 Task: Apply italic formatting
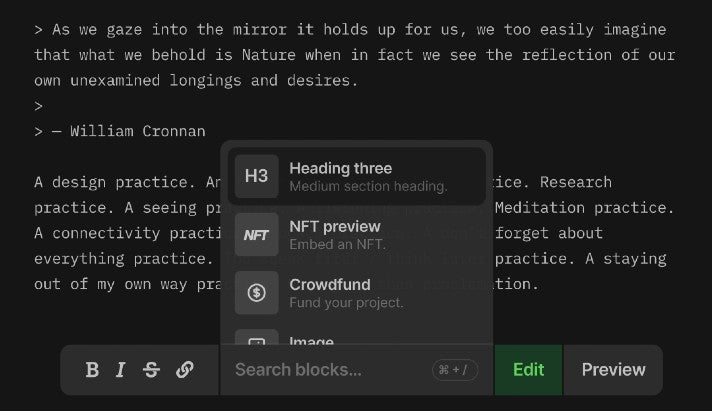point(120,370)
